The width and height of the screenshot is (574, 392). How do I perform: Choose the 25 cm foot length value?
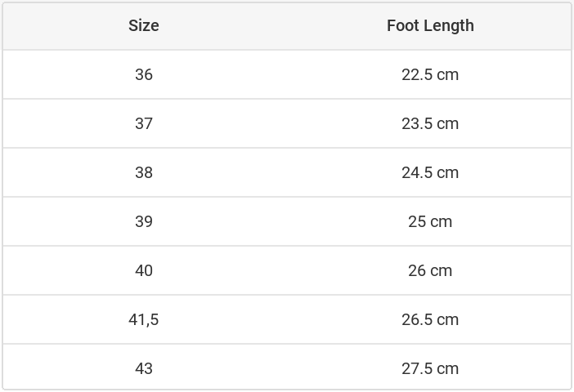click(430, 221)
